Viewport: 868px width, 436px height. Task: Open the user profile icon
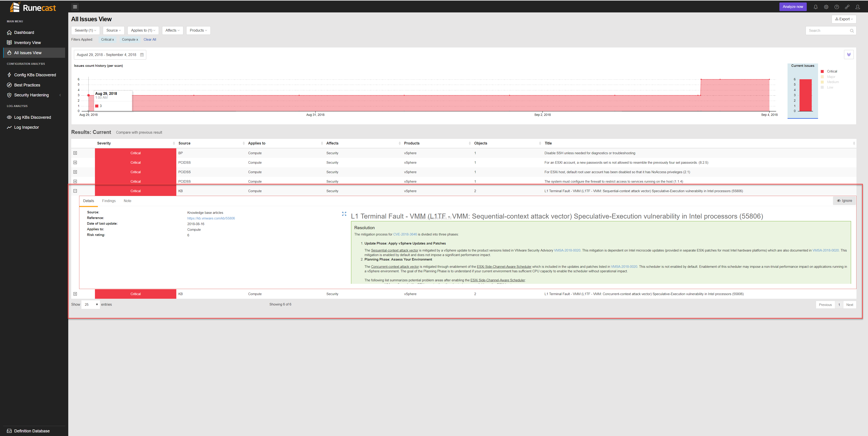click(858, 7)
